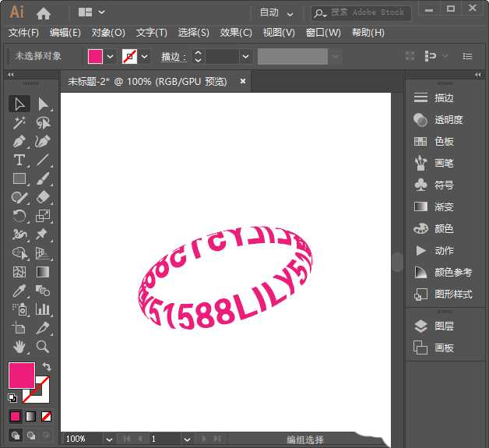Click the large pink fill swatch

click(x=21, y=376)
